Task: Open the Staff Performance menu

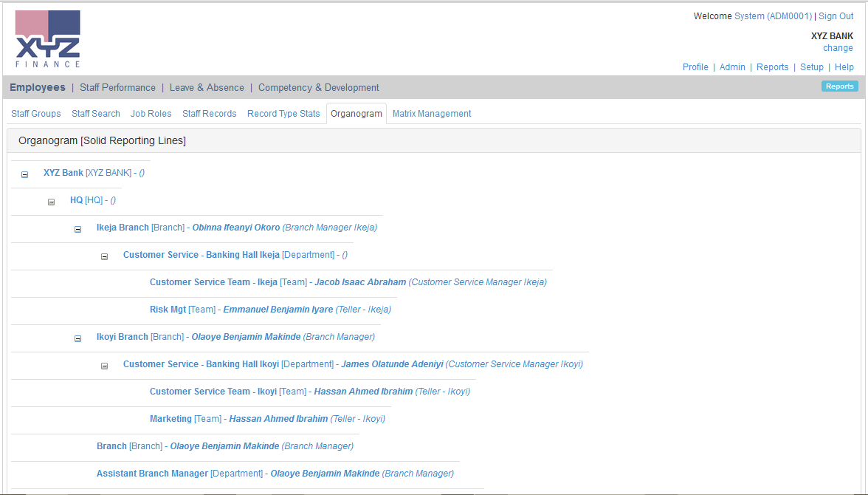Action: pyautogui.click(x=117, y=87)
